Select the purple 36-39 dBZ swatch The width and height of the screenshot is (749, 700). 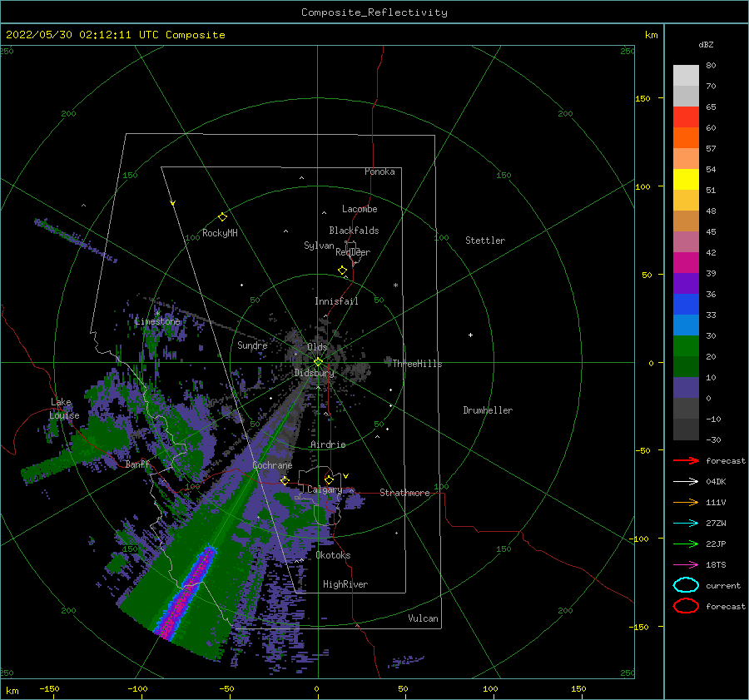[686, 284]
